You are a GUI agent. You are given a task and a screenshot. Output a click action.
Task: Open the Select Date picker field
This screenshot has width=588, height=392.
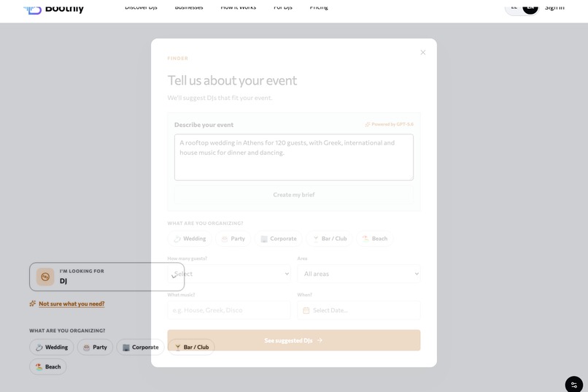358,310
